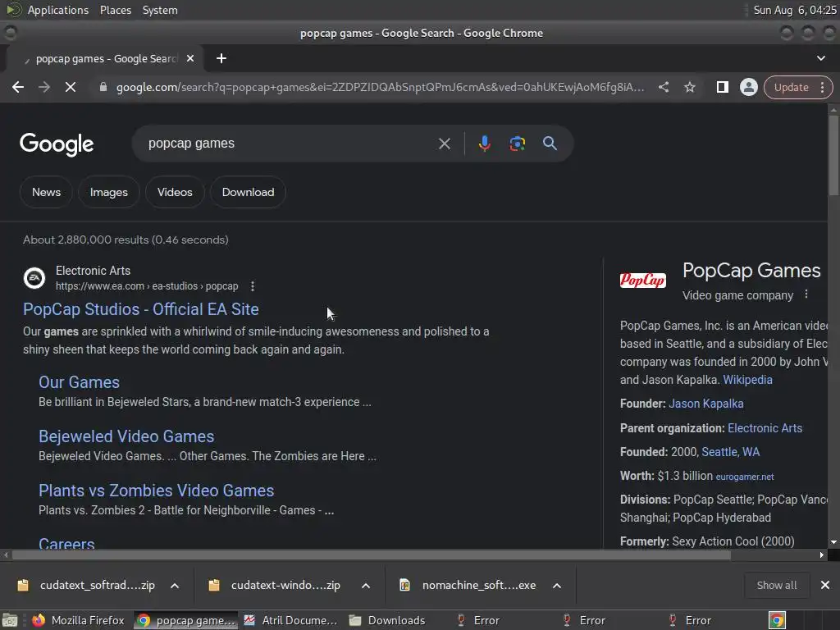Click Chrome icon in system tray
Screen dimensions: 840x630
coord(777,620)
